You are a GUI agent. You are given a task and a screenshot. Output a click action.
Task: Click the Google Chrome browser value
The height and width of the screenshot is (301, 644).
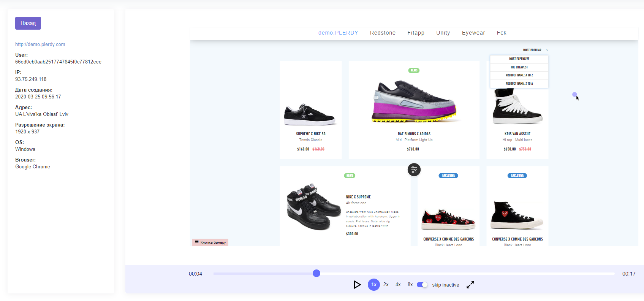click(x=33, y=167)
